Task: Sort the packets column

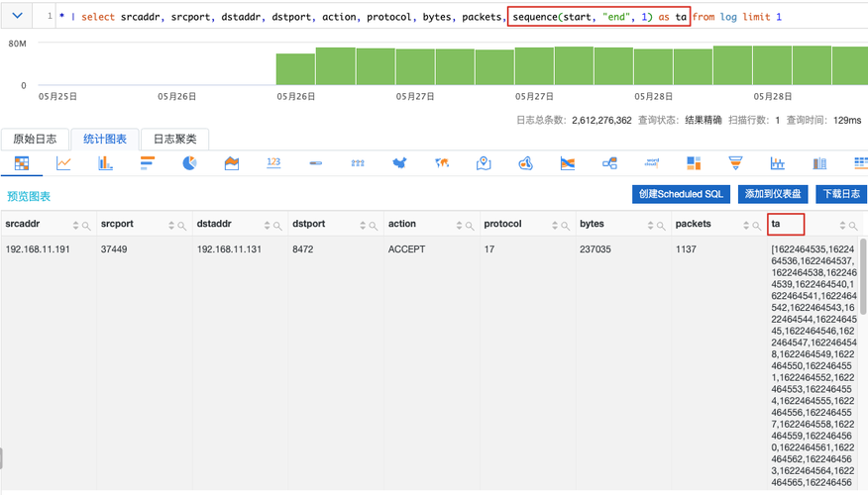Action: 746,226
